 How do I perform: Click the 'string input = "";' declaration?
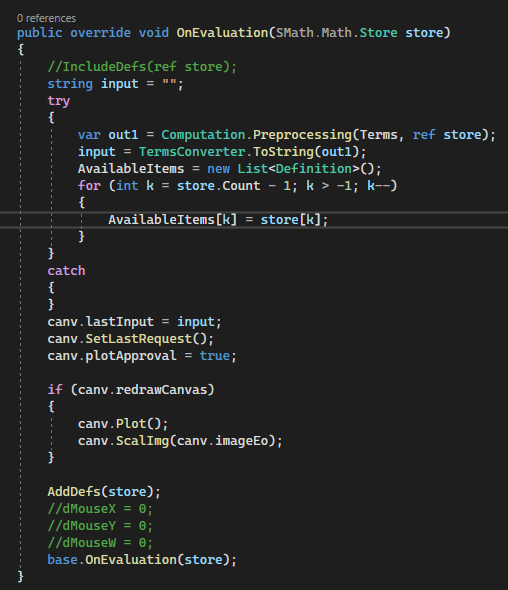(115, 84)
